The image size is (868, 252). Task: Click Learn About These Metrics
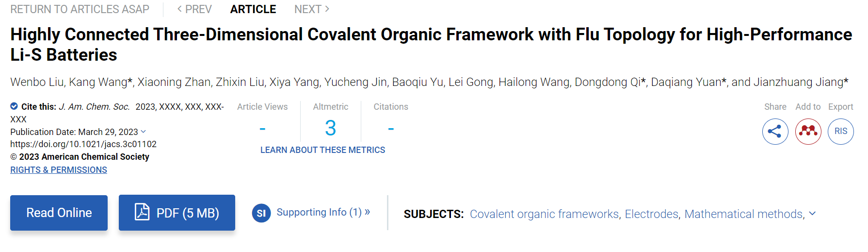[322, 150]
